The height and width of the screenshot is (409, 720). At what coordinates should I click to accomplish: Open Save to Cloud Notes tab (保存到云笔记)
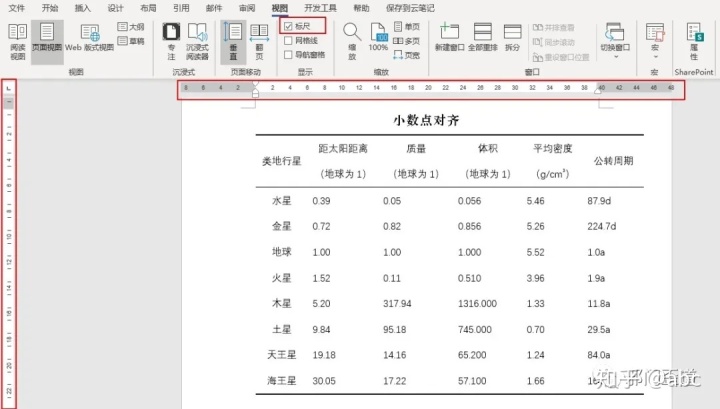click(410, 8)
